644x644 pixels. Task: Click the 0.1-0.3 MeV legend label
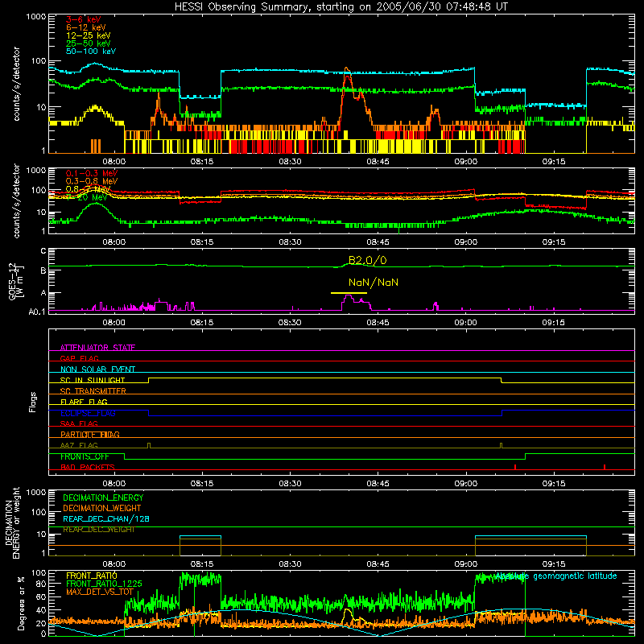[x=92, y=173]
